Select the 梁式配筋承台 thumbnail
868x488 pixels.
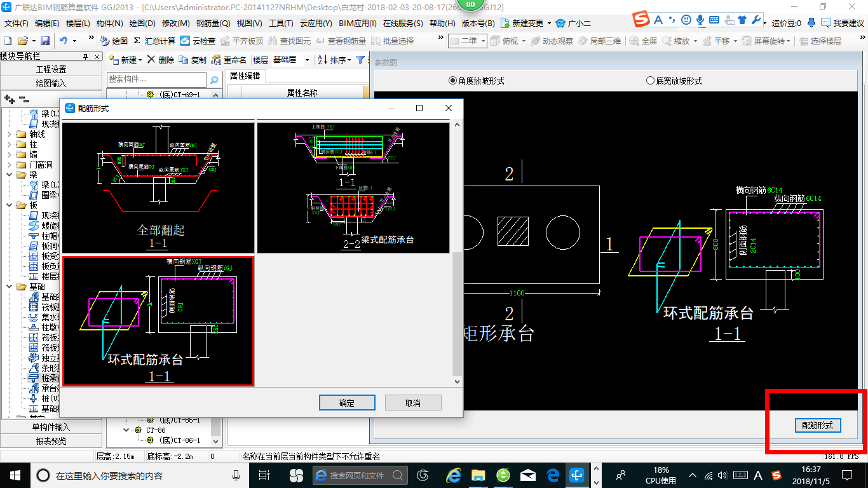[x=353, y=187]
